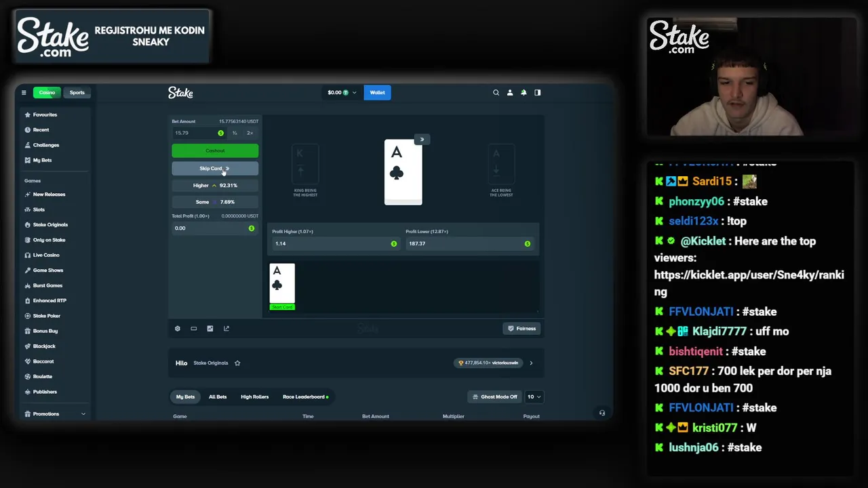Toggle Ghost Mode Off switch
Screen dimensions: 868x488
coord(494,396)
